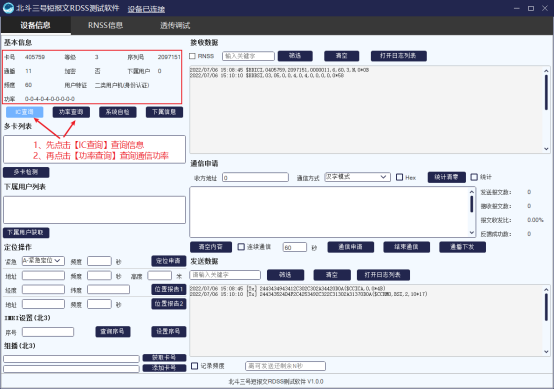554x390 pixels.
Task: Focus the 经度 input field
Action: [x=43, y=290]
